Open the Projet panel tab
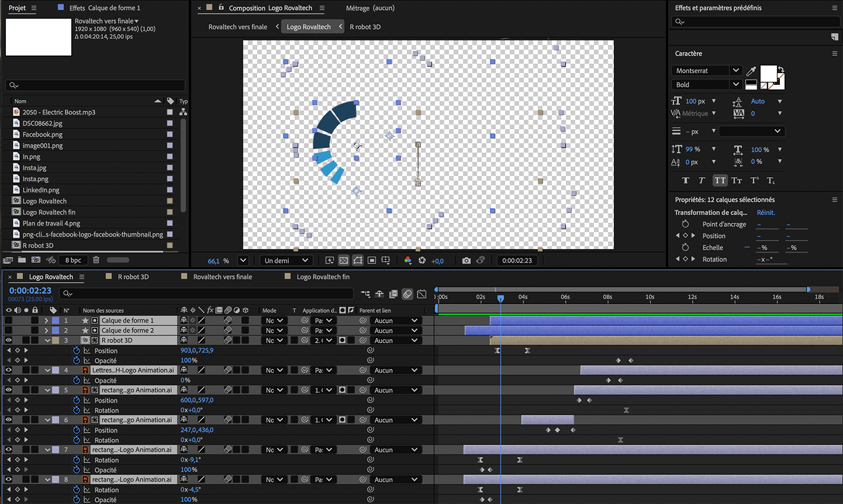This screenshot has height=504, width=843. [x=17, y=8]
